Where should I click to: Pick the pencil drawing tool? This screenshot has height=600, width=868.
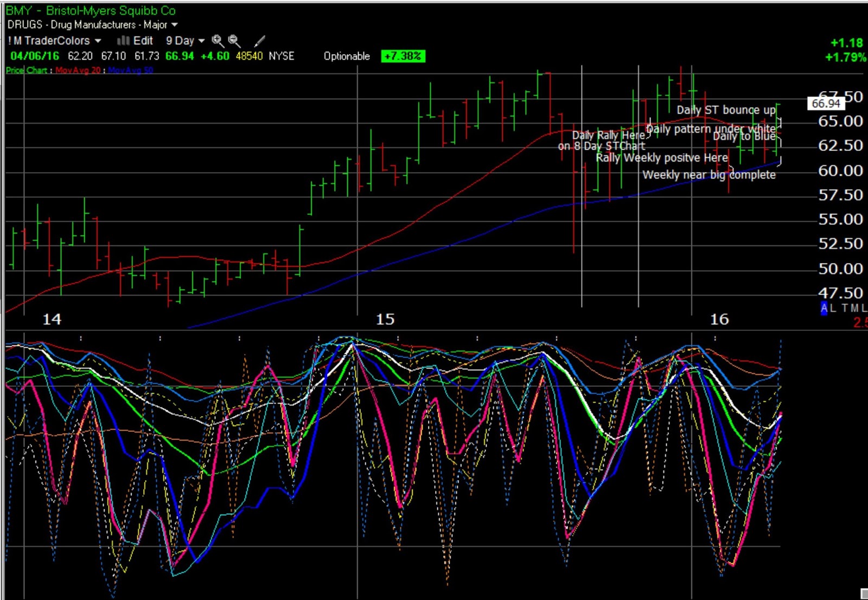tap(259, 40)
